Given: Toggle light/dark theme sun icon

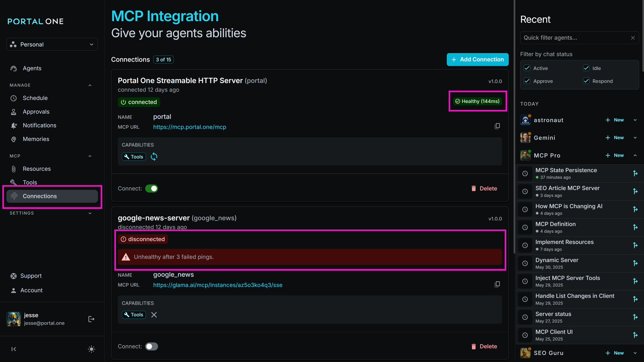Looking at the screenshot, I should [x=91, y=349].
